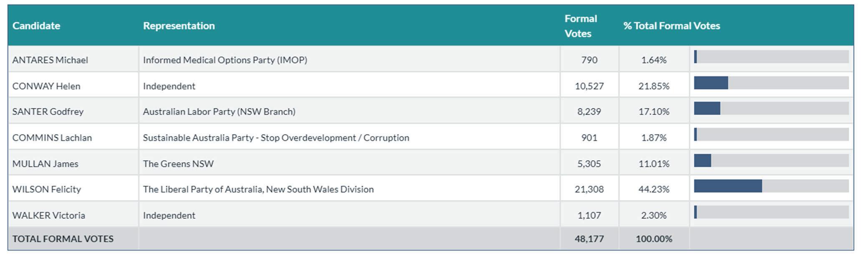Click the % Total Formal Votes header
The image size is (868, 258).
671,26
